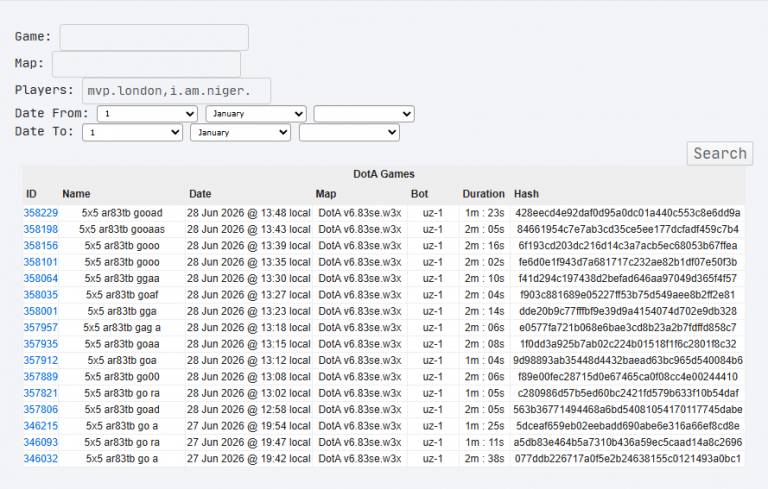Open the Date To month dropdown
The height and width of the screenshot is (489, 768).
[x=240, y=132]
